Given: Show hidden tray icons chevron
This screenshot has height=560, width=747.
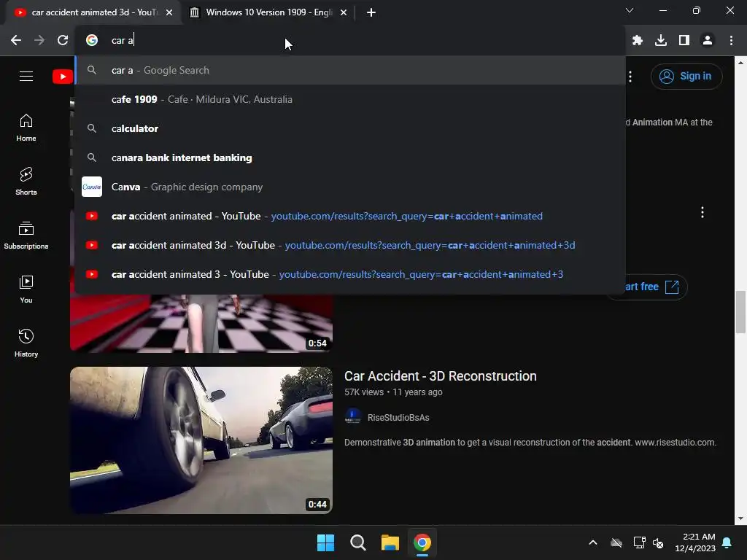Looking at the screenshot, I should coord(593,542).
